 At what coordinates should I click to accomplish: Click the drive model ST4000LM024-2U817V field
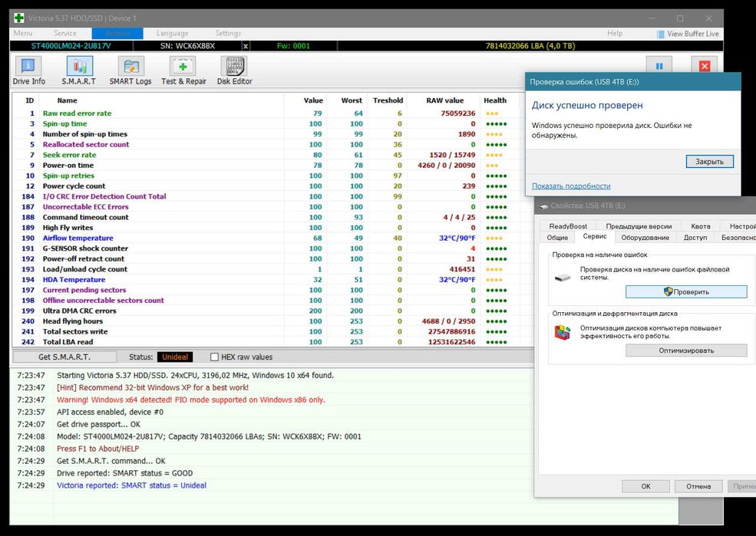click(x=71, y=46)
